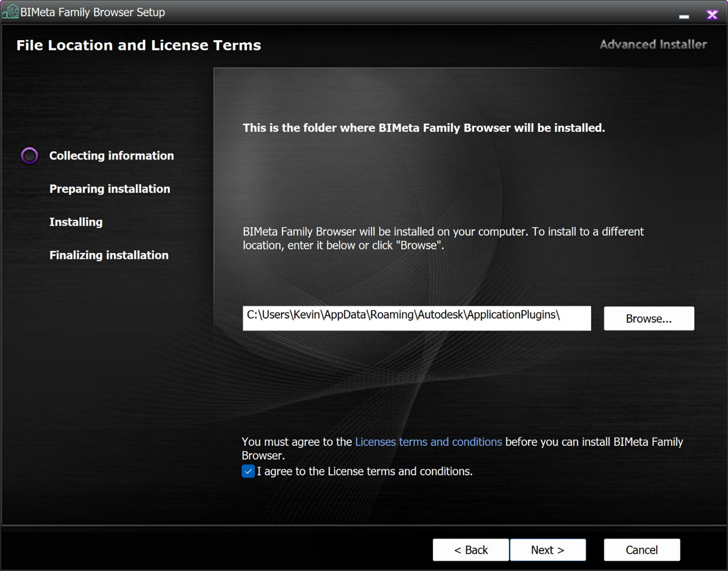Click the Installing step label
The height and width of the screenshot is (571, 728).
pos(76,222)
